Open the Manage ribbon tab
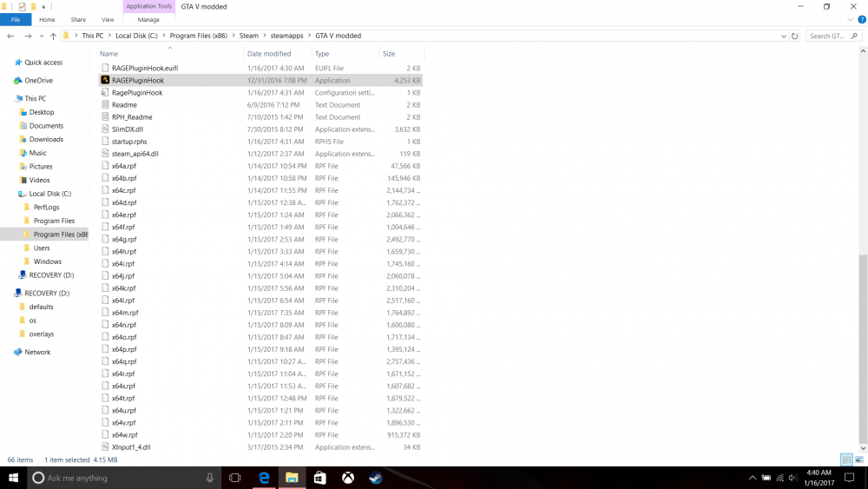868x489 pixels. [148, 19]
